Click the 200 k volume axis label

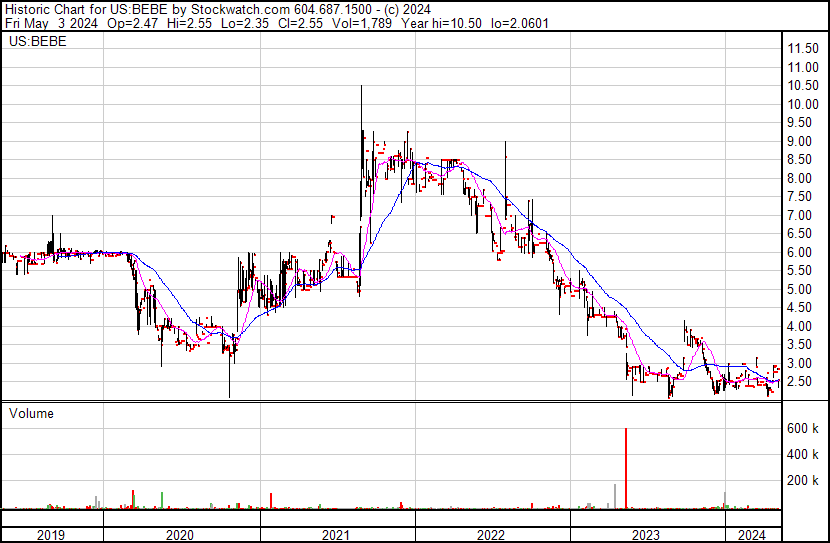(803, 481)
